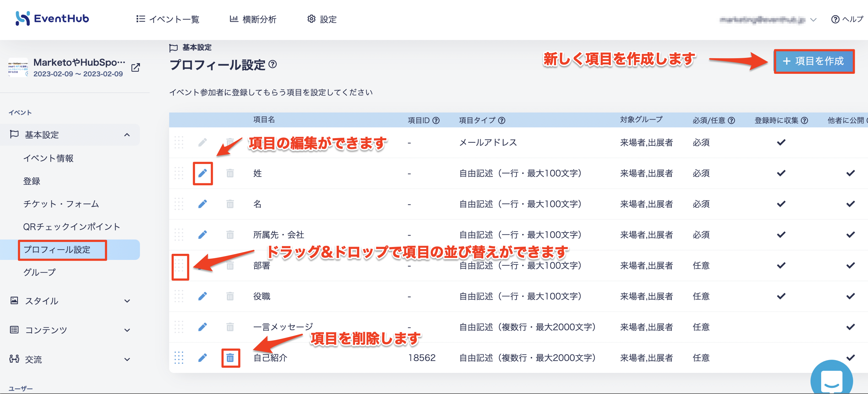Select チケット・フォーム in sidebar

coord(61,204)
